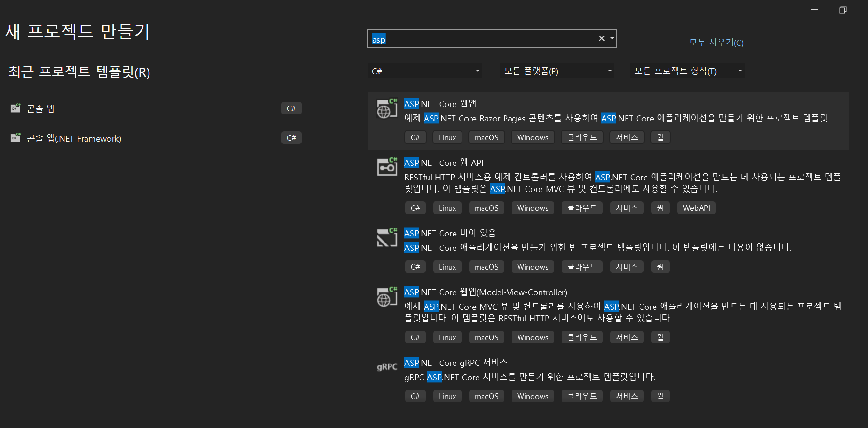Click the C# tag beside 콘솔 앱(.NET Framework)
The width and height of the screenshot is (868, 428).
[292, 138]
